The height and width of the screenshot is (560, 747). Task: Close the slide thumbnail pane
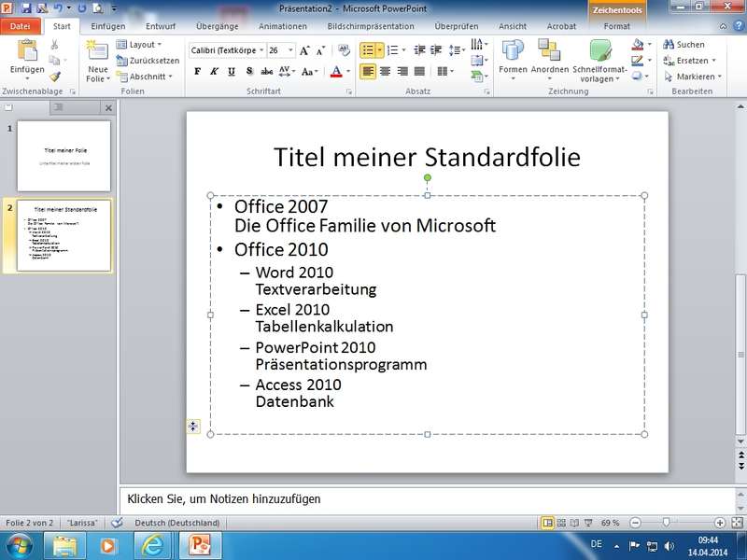(108, 108)
